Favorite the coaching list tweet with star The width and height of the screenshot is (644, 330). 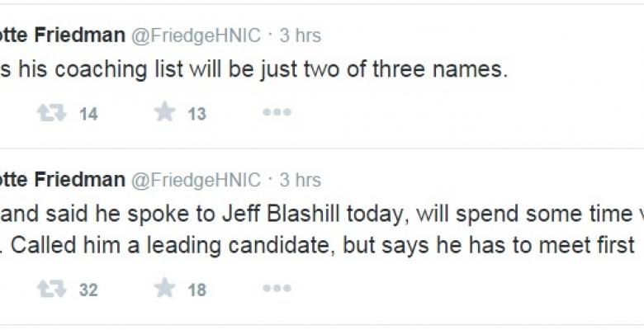click(x=165, y=113)
